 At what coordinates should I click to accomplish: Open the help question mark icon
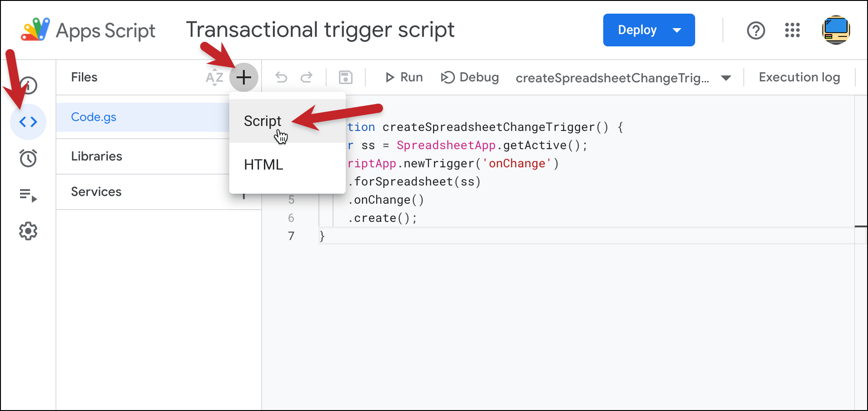coord(756,30)
